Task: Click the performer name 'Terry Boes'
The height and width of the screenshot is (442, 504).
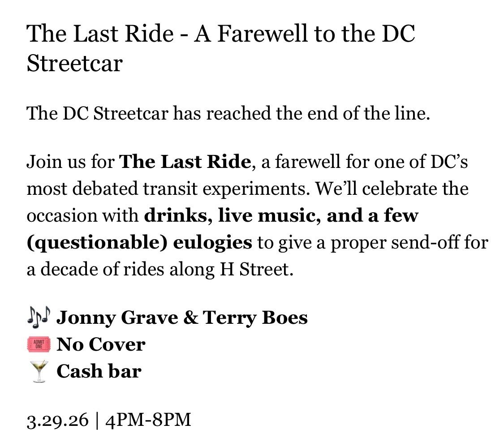Action: 255,318
